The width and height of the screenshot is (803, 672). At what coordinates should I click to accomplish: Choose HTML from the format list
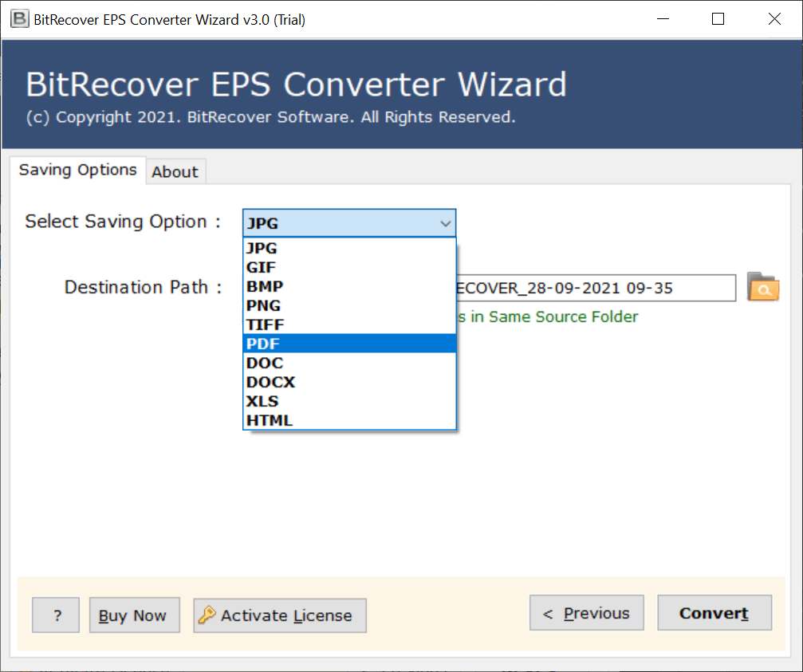click(x=349, y=420)
